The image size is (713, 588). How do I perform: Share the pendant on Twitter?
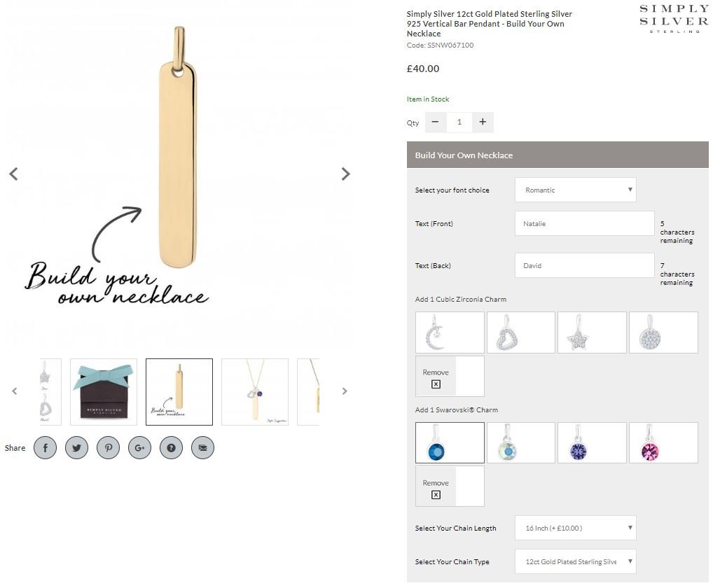pos(76,447)
